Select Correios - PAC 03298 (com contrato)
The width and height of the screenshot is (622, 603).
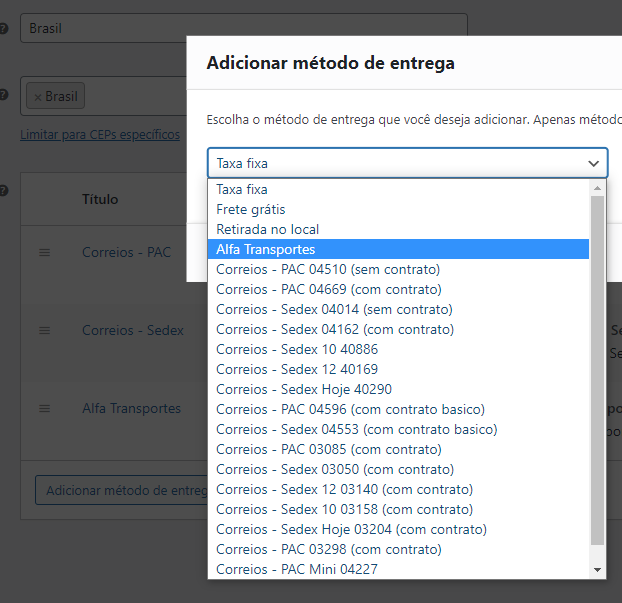coord(398,549)
